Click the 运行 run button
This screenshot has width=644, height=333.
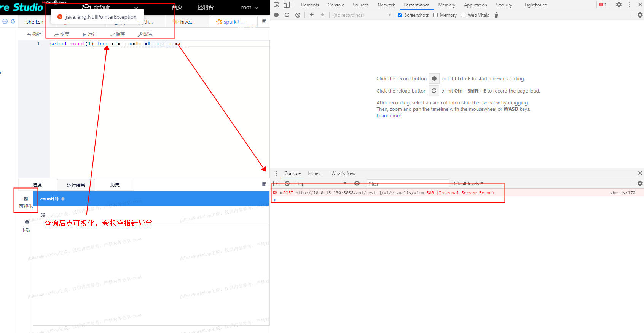89,34
